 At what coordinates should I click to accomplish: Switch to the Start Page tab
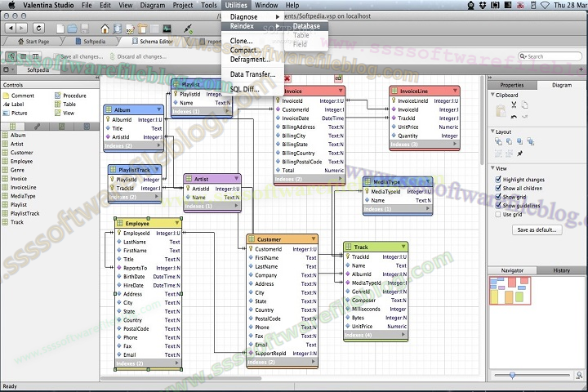point(33,42)
